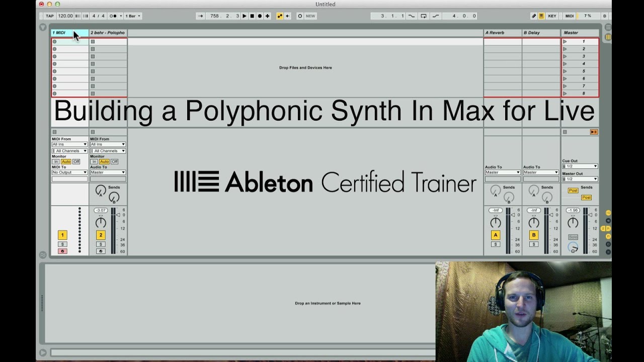The width and height of the screenshot is (644, 362).
Task: Set track 1 Monitor to In
Action: click(56, 162)
